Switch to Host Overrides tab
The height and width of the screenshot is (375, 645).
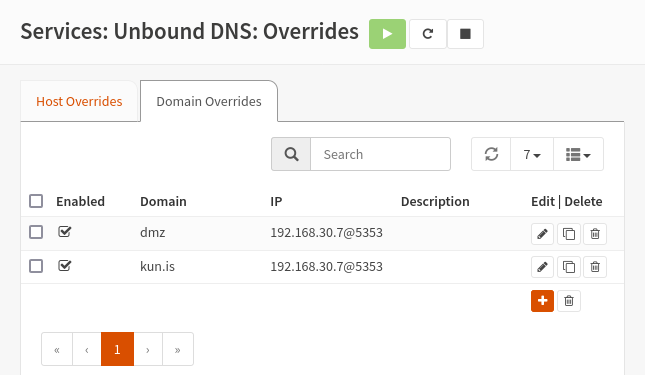tap(79, 101)
